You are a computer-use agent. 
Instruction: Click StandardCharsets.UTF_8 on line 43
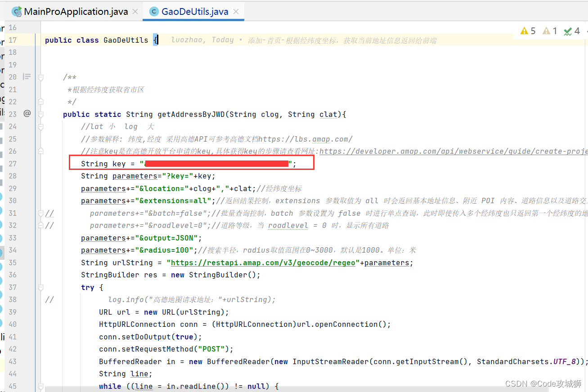point(526,361)
